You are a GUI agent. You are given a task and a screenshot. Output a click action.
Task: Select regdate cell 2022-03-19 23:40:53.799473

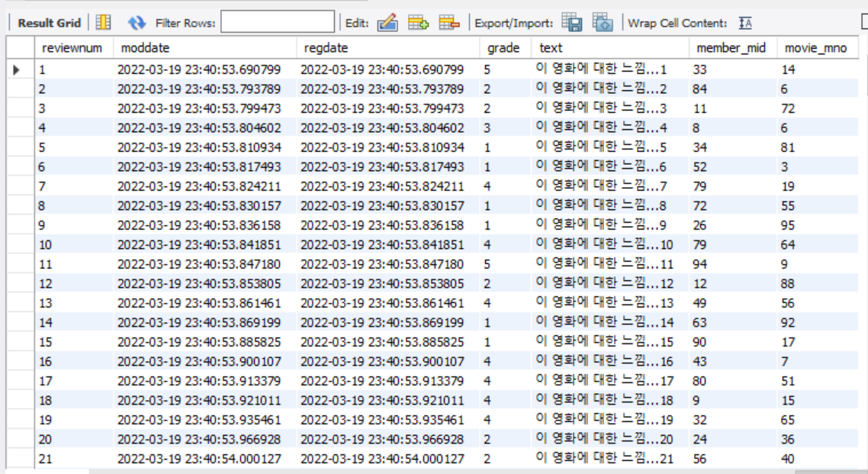pos(388,108)
